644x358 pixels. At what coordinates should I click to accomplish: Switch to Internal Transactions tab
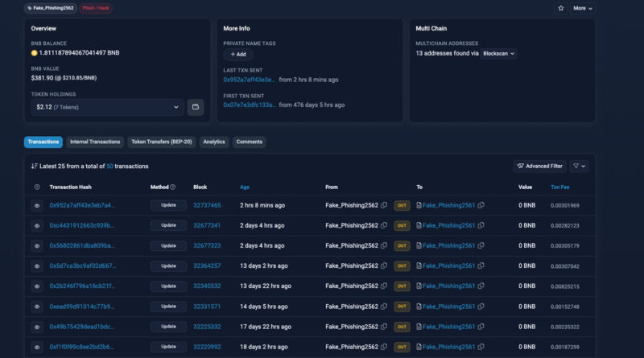(x=94, y=142)
